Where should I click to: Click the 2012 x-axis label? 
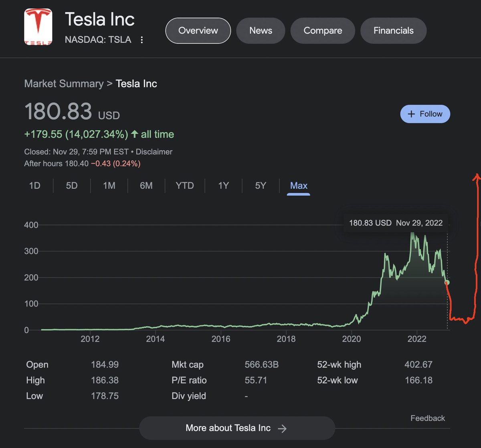click(90, 339)
